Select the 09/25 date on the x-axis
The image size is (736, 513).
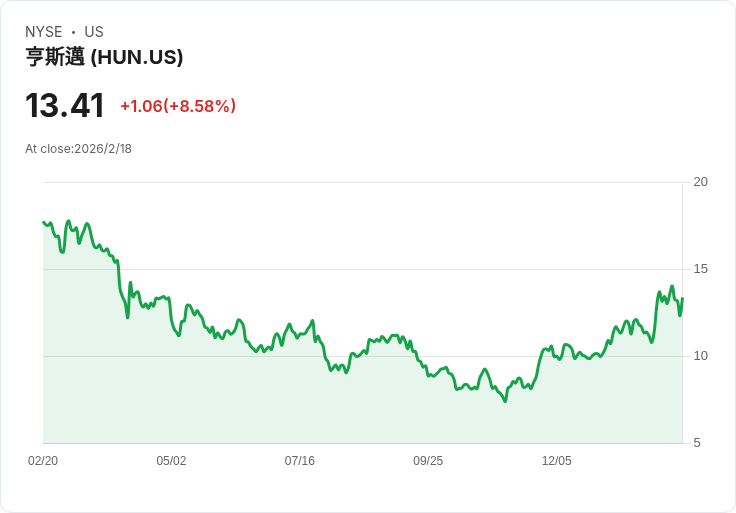[x=428, y=461]
